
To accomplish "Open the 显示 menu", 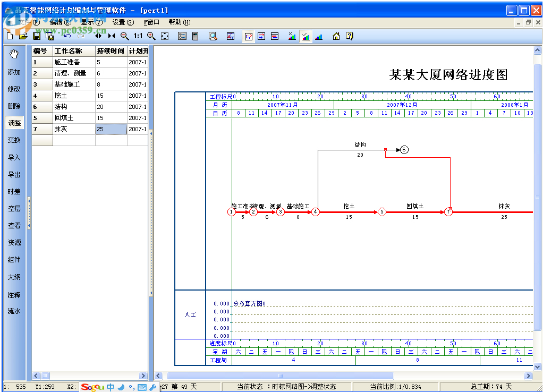I will tap(92, 22).
